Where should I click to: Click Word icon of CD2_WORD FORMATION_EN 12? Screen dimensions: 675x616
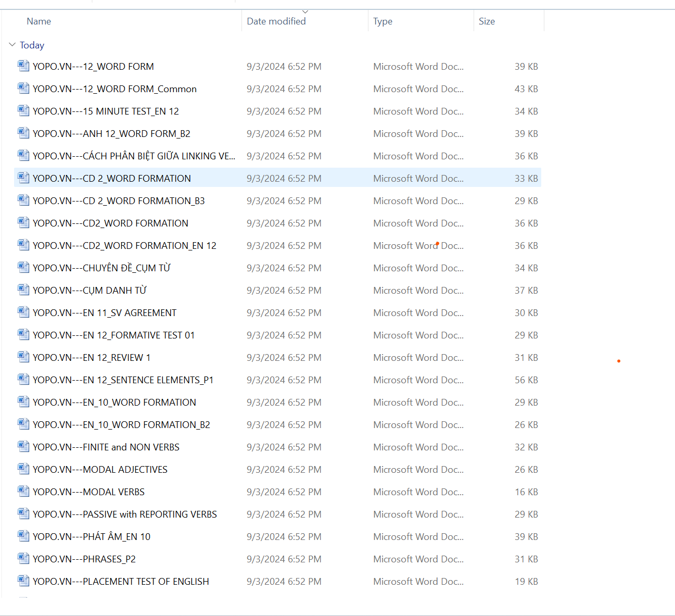tap(23, 245)
